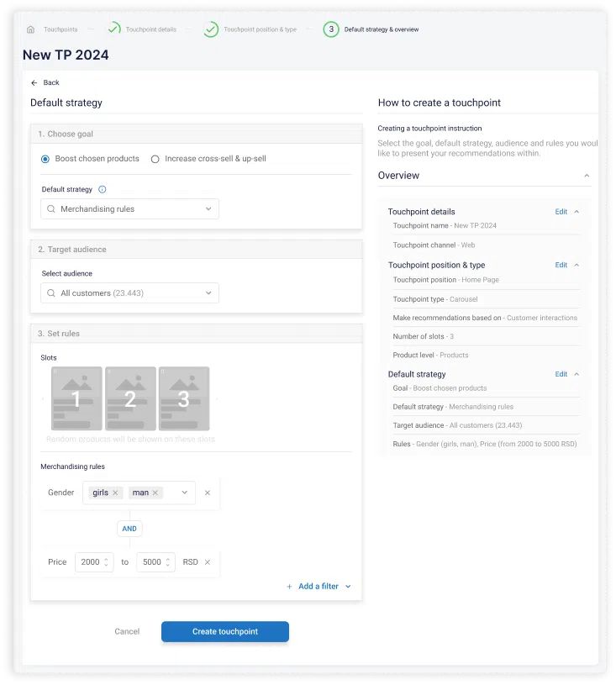Viewport: 616px width, 685px height.
Task: Click the Touchpoint details step checkmark
Action: [113, 29]
